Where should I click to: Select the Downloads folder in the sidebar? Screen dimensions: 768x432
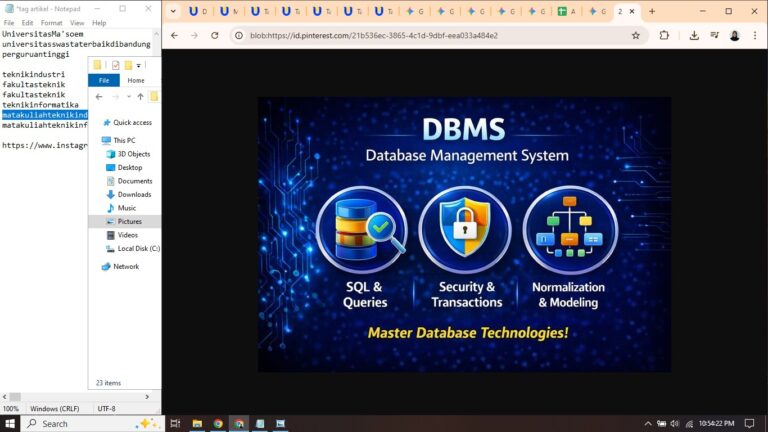click(134, 194)
